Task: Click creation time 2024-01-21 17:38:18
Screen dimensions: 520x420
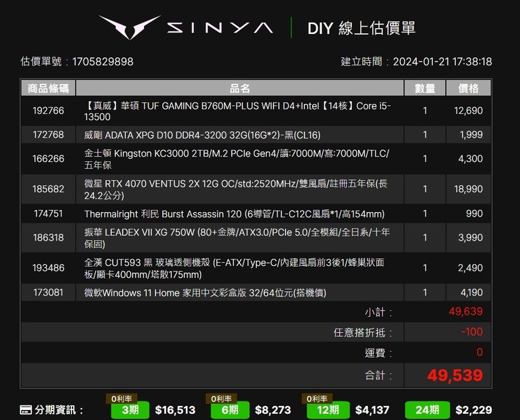Action: tap(443, 62)
